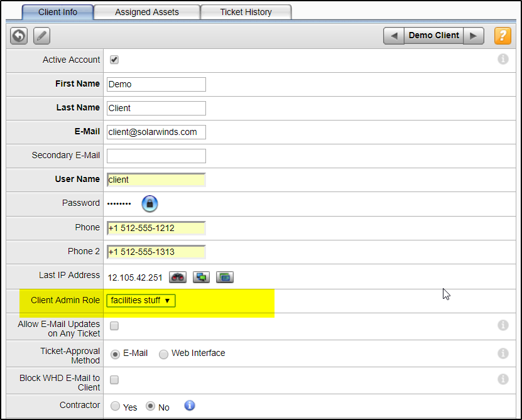Open the Client Admin Role dropdown
Viewport: 522px width, 420px height.
141,301
